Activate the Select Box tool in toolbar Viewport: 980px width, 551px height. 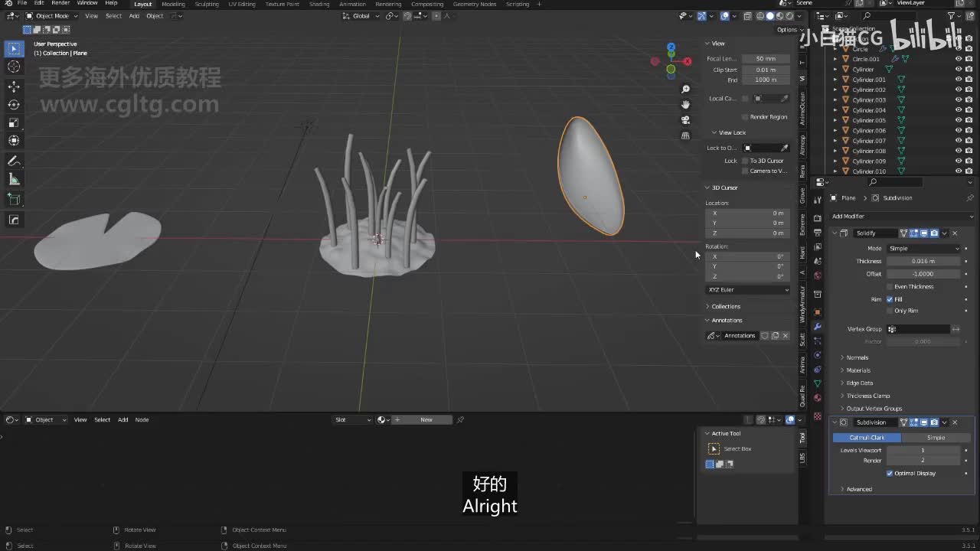[x=14, y=49]
